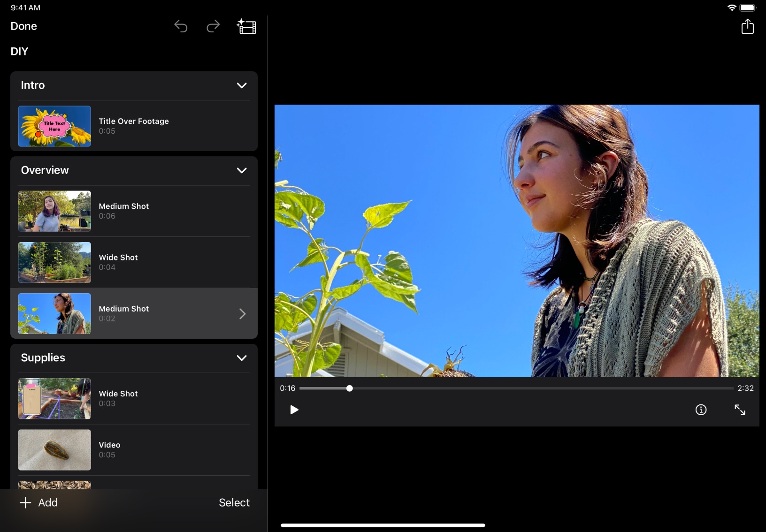The image size is (766, 532).
Task: Tap the Select button
Action: [x=234, y=503]
